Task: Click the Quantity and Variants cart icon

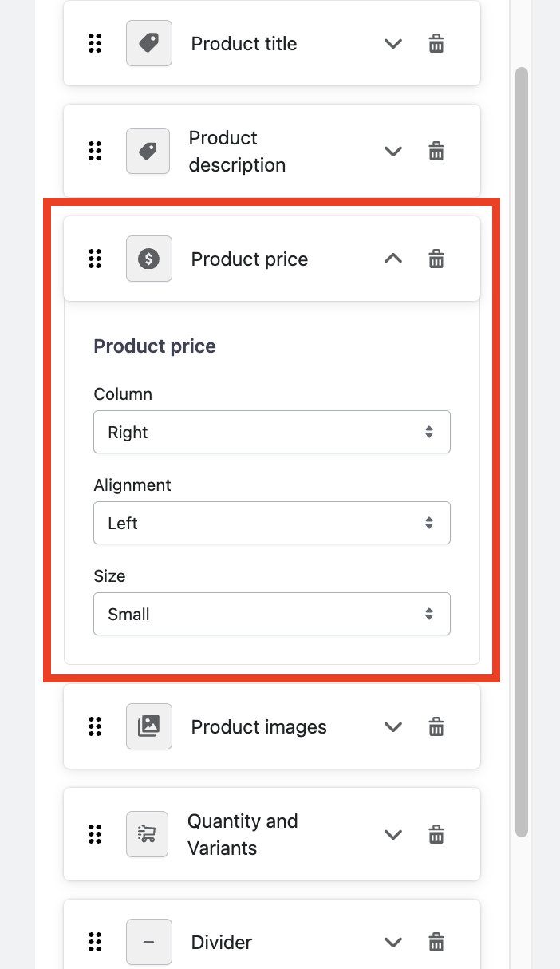Action: point(148,834)
